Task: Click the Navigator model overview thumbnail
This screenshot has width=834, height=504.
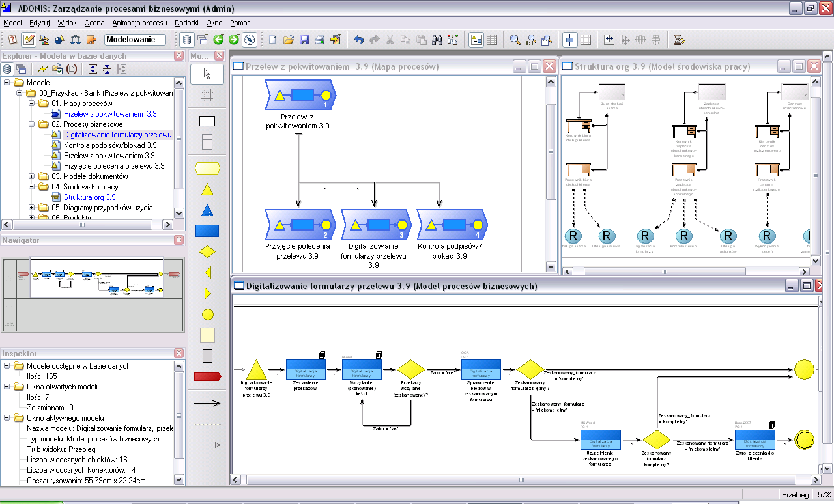Action: click(92, 294)
